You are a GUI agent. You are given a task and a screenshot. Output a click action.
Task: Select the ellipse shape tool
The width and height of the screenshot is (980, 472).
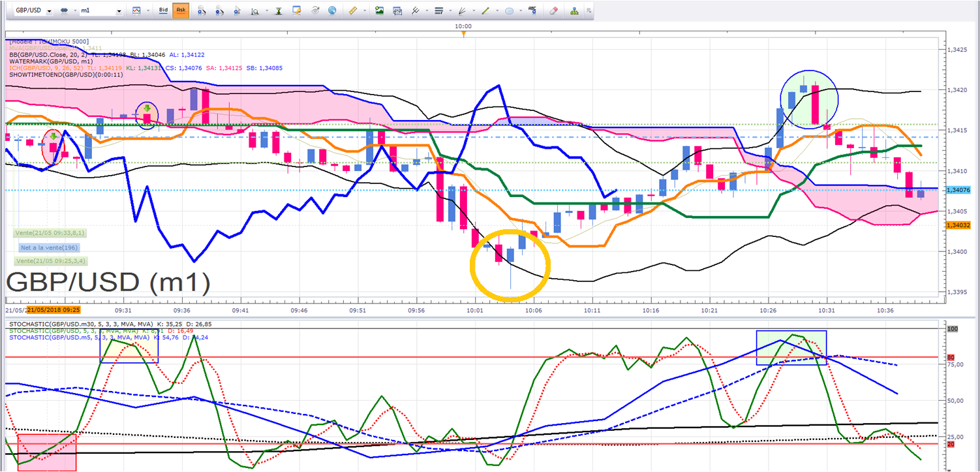(509, 11)
